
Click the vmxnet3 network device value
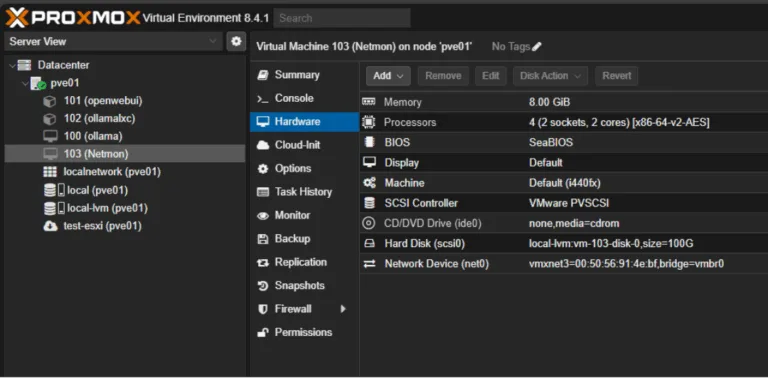(626, 264)
